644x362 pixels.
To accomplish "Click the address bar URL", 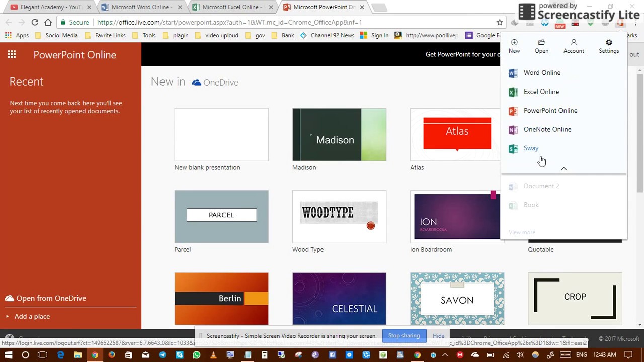I will [229, 22].
